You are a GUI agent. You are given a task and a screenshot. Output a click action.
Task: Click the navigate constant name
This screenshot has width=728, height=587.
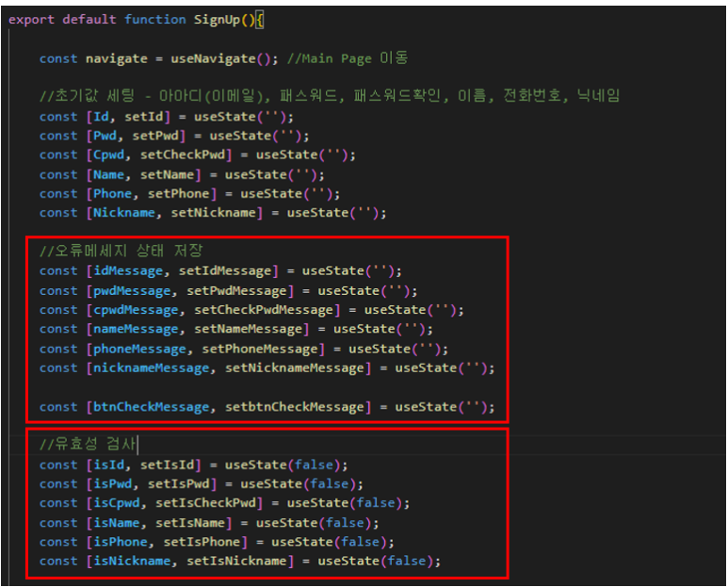117,59
